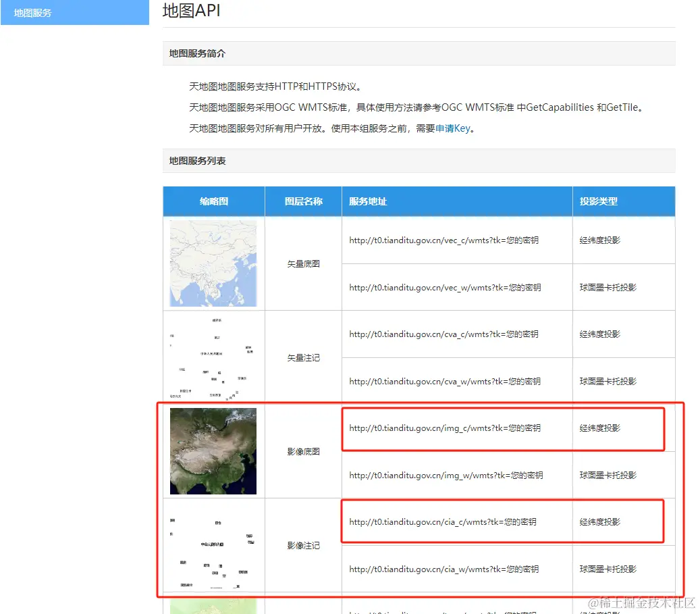Select 球面墨卡托投影 in the cva_w row
700x614 pixels.
pyautogui.click(x=608, y=381)
